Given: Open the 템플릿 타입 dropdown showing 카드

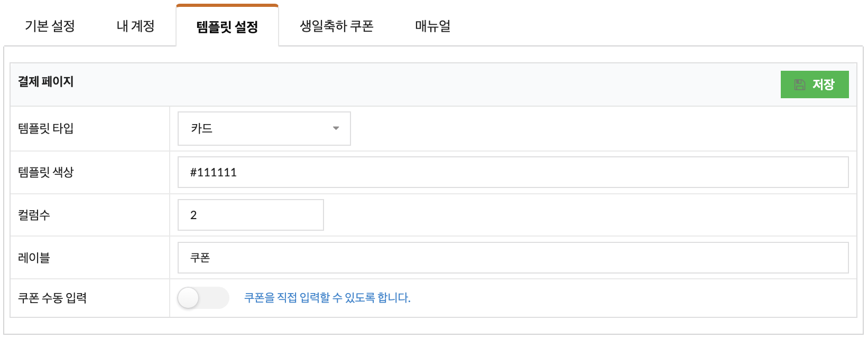Looking at the screenshot, I should point(264,128).
